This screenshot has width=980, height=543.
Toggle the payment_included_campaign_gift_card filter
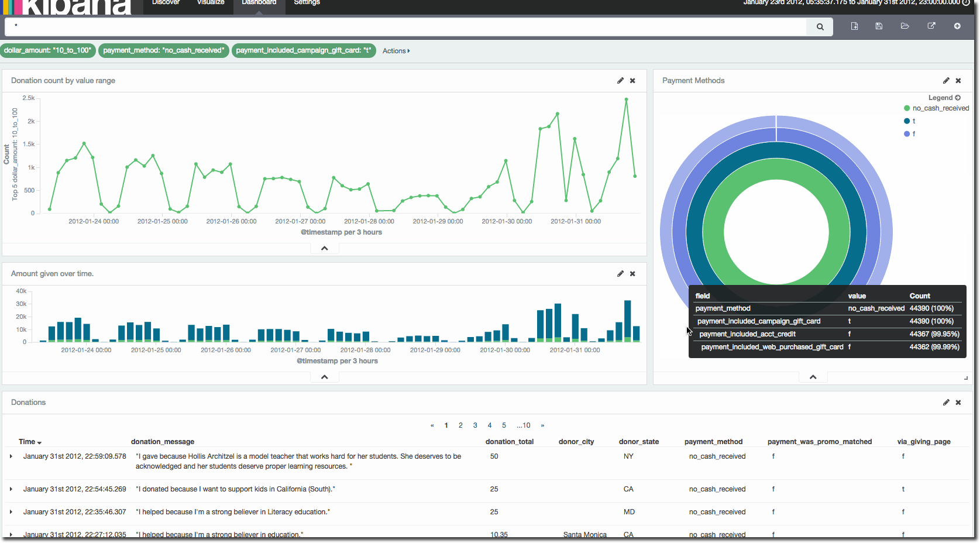click(303, 51)
